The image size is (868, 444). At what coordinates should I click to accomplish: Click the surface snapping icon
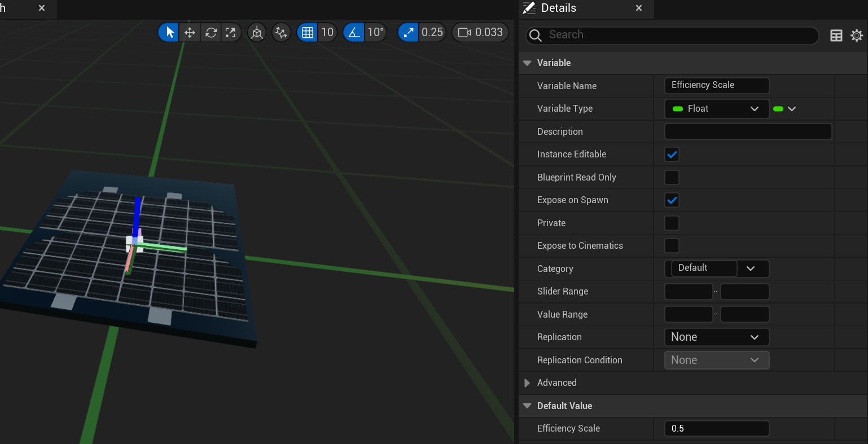[x=281, y=33]
